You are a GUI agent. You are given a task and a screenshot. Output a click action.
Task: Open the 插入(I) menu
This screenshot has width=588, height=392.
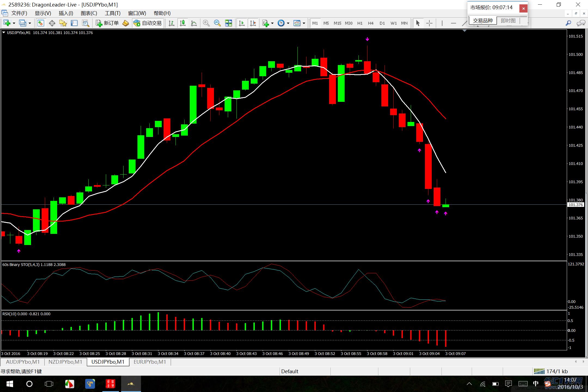click(66, 13)
